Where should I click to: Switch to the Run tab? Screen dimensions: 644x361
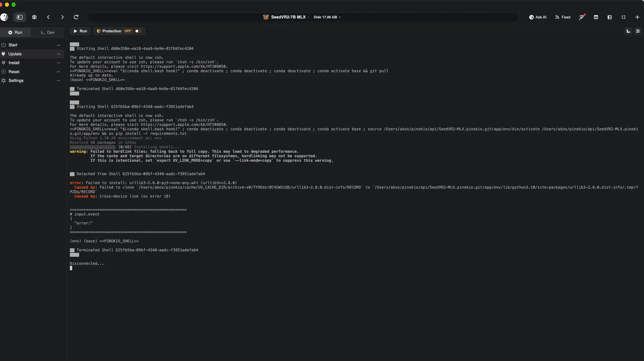(x=15, y=32)
